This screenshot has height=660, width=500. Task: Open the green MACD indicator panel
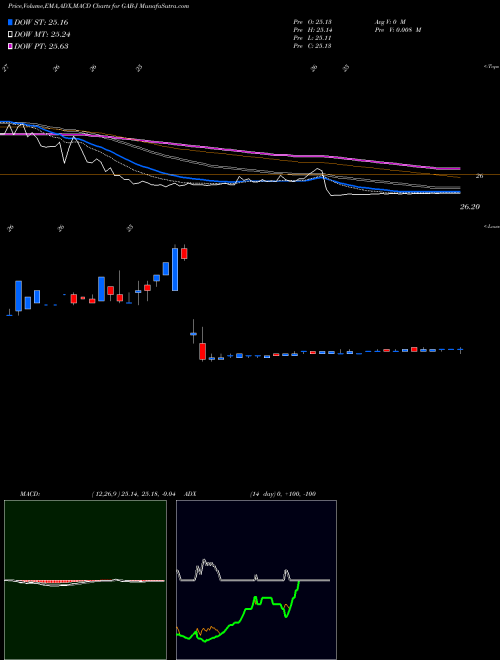[85, 580]
